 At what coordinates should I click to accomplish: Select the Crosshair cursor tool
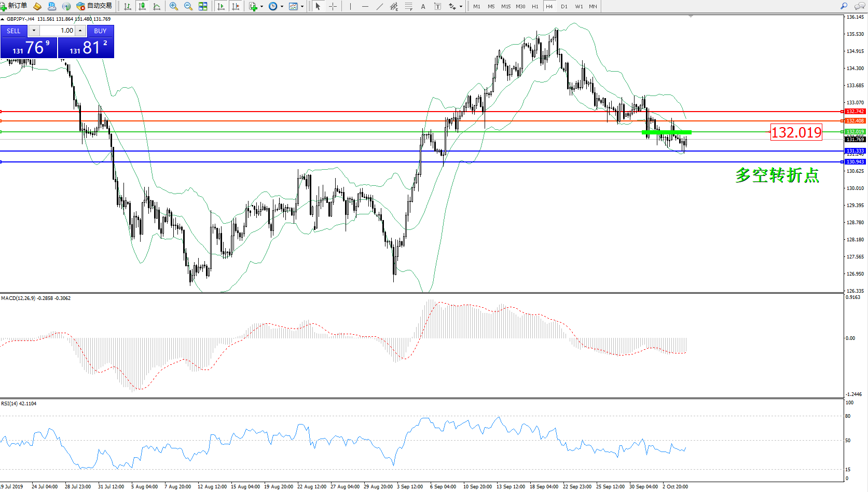tap(333, 6)
